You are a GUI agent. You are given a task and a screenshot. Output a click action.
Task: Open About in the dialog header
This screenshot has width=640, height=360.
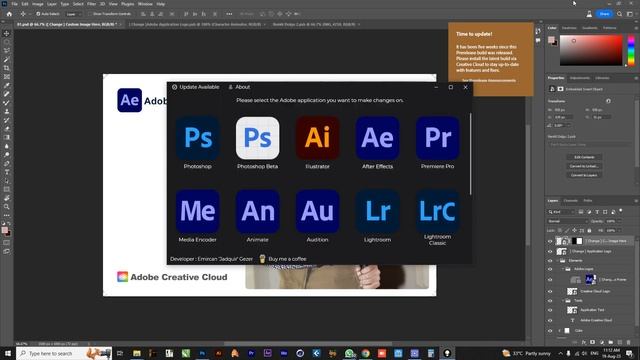[239, 87]
